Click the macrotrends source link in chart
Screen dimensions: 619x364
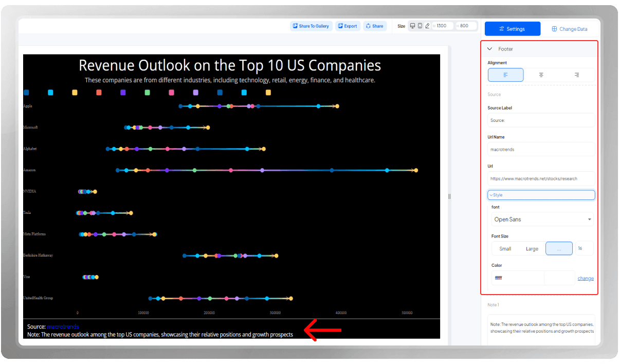(x=63, y=326)
